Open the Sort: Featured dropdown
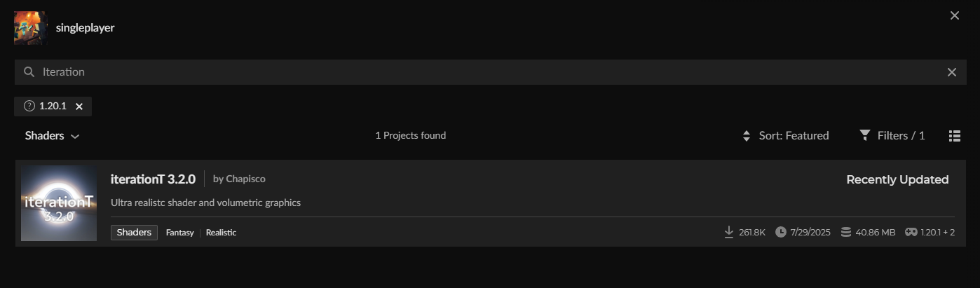 (794, 136)
